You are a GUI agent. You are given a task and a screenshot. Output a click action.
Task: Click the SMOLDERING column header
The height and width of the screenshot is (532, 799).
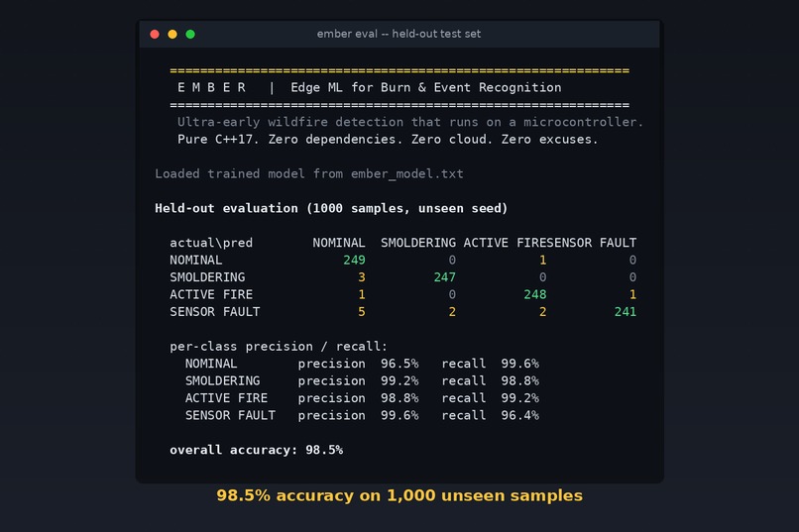click(418, 243)
